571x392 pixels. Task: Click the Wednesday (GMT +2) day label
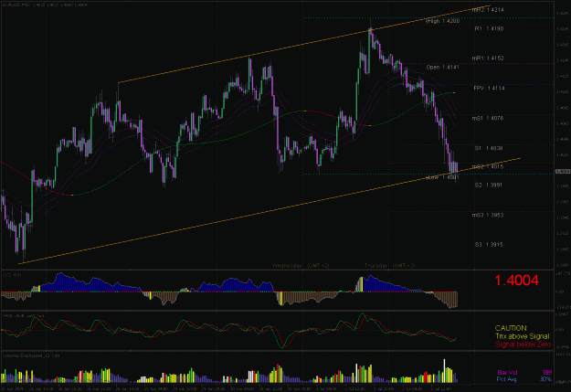click(301, 266)
